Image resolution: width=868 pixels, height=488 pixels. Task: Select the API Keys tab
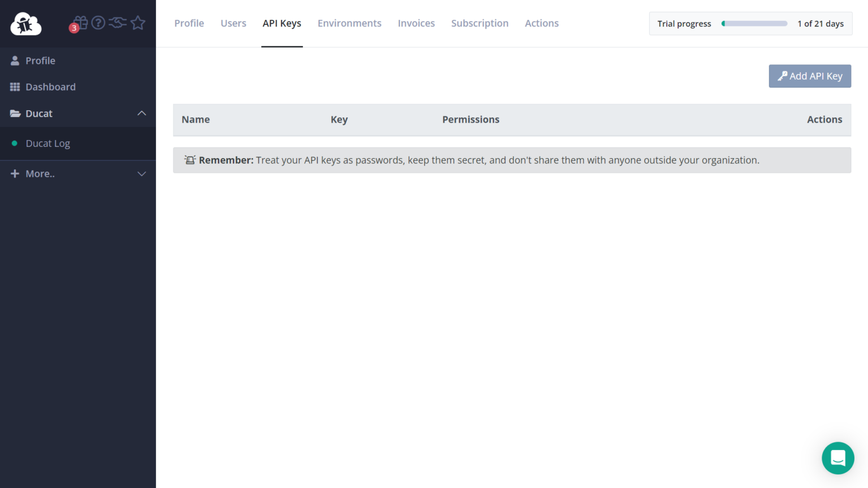coord(282,23)
